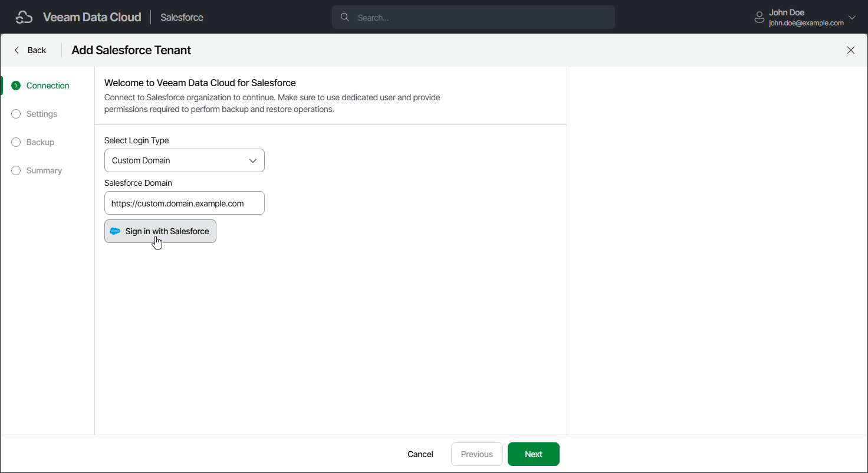The height and width of the screenshot is (473, 868).
Task: Go to the Summary wizard step
Action: (44, 170)
